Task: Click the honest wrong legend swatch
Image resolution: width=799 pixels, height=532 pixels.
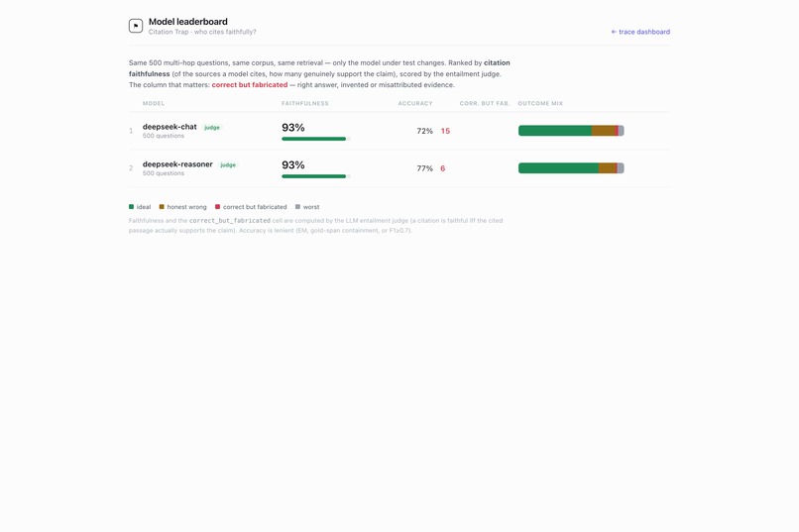Action: [x=162, y=207]
